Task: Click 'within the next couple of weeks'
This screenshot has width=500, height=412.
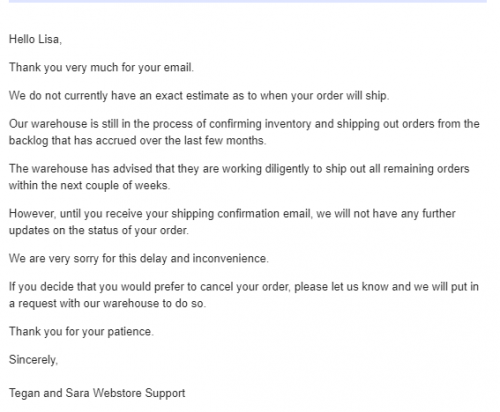Action: coord(89,185)
